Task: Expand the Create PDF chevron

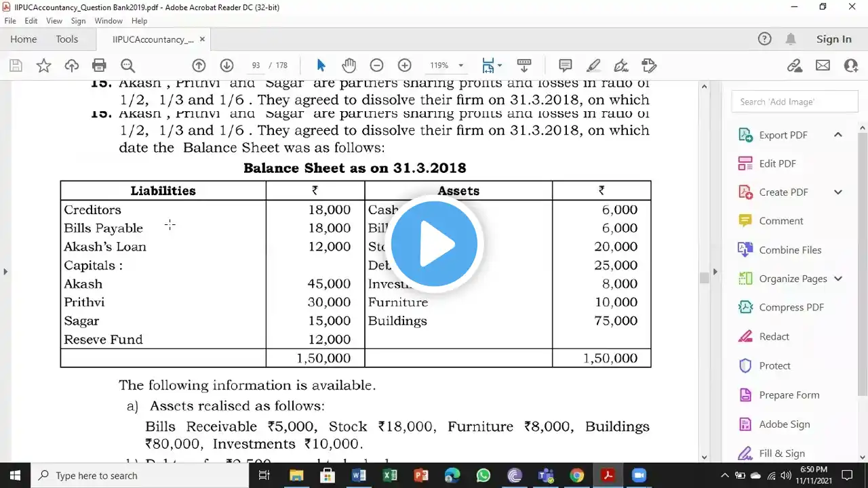Action: click(x=838, y=192)
